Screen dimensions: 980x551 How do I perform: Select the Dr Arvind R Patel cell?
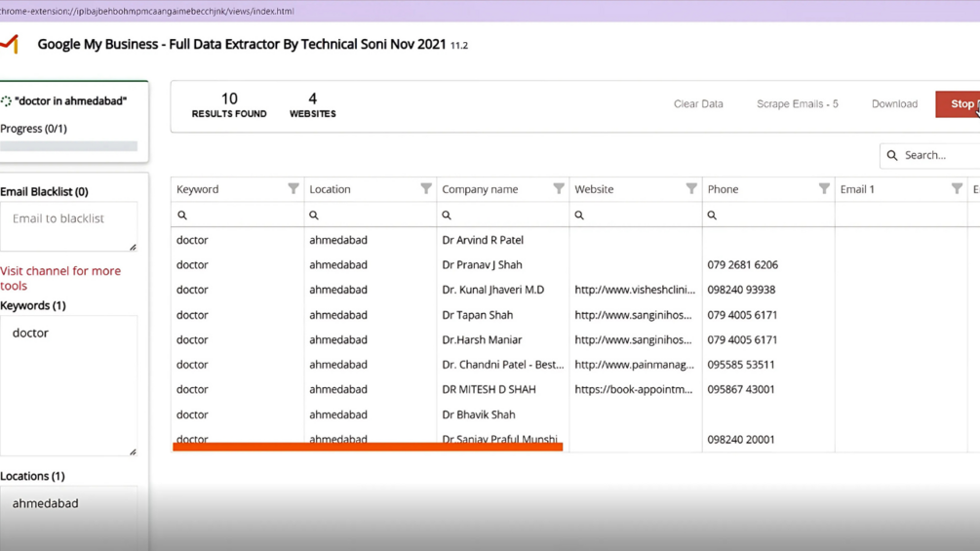coord(502,240)
